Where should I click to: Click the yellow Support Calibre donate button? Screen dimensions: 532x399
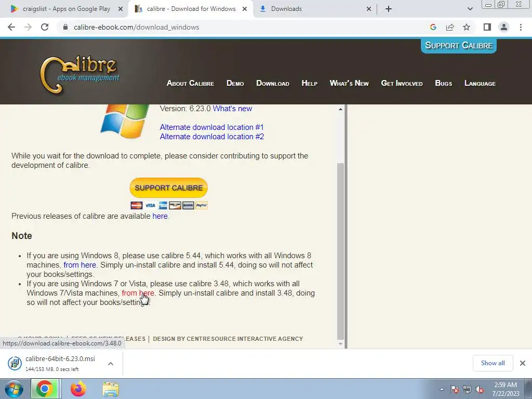tap(169, 188)
